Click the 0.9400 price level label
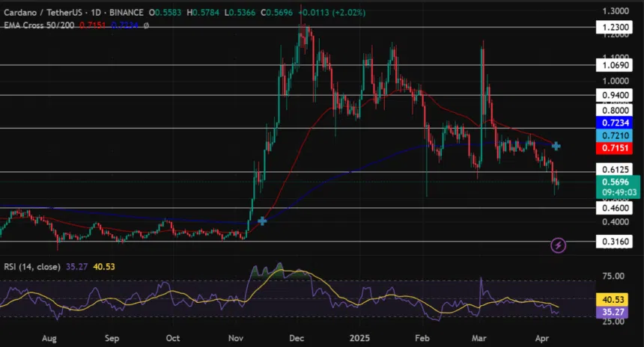 (x=615, y=95)
